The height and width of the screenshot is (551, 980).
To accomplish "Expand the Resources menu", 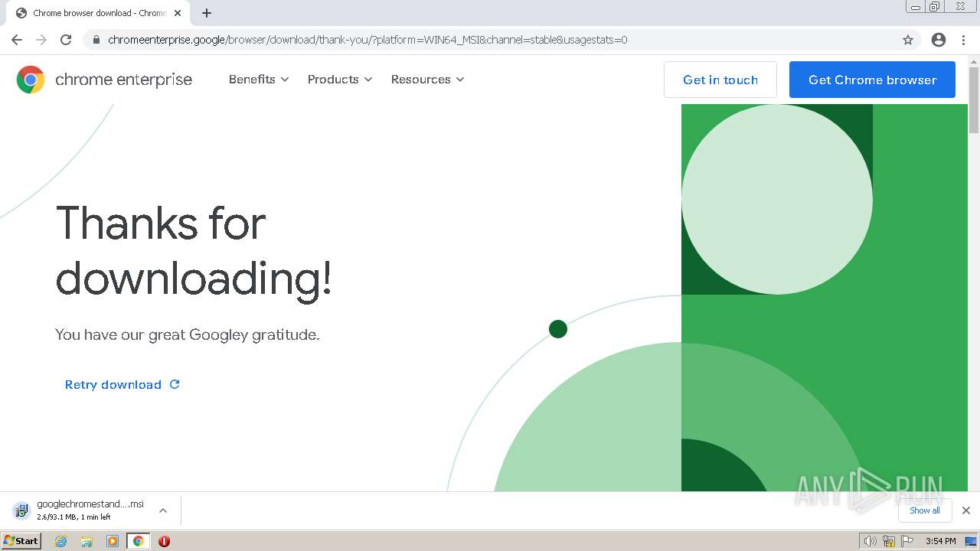I will (x=427, y=80).
